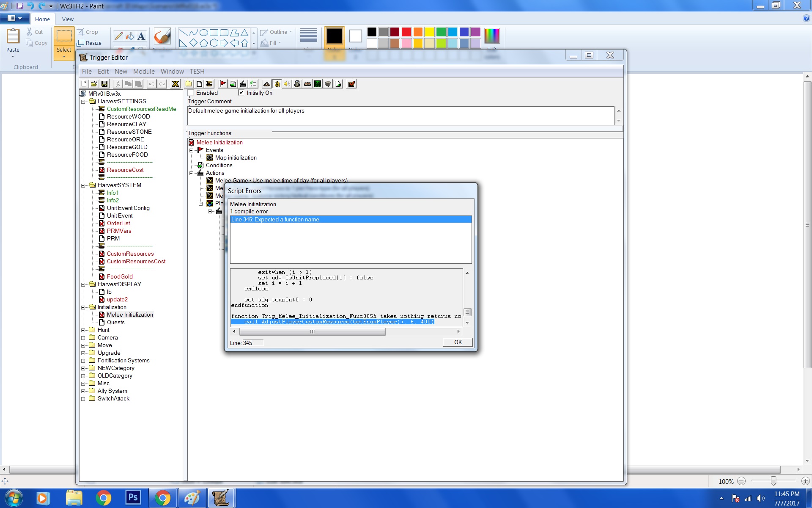The height and width of the screenshot is (508, 812).
Task: Expand the Ally System folder
Action: click(x=83, y=391)
